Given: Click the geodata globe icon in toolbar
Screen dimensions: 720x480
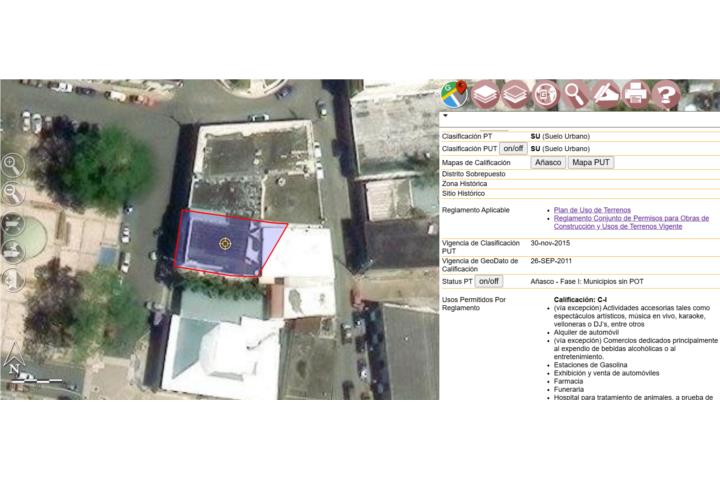Looking at the screenshot, I should pyautogui.click(x=545, y=94).
